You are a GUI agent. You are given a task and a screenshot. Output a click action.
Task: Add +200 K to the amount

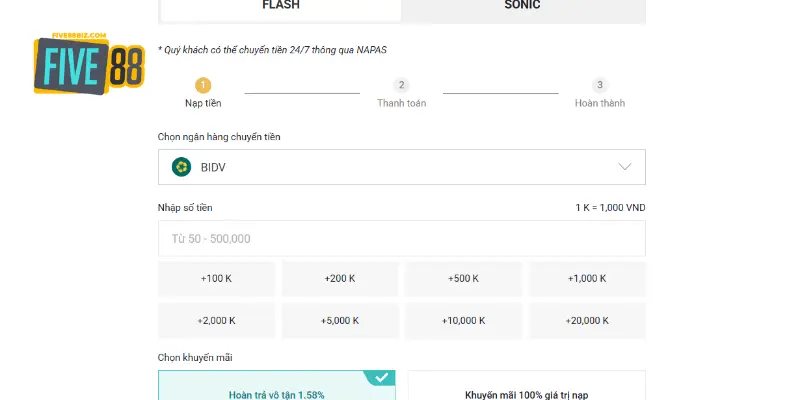coord(340,279)
